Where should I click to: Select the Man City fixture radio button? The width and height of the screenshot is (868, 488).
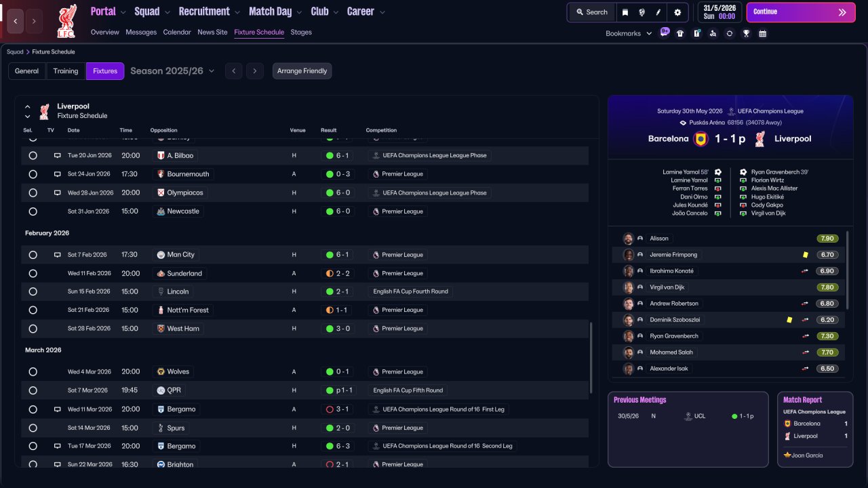pyautogui.click(x=33, y=255)
